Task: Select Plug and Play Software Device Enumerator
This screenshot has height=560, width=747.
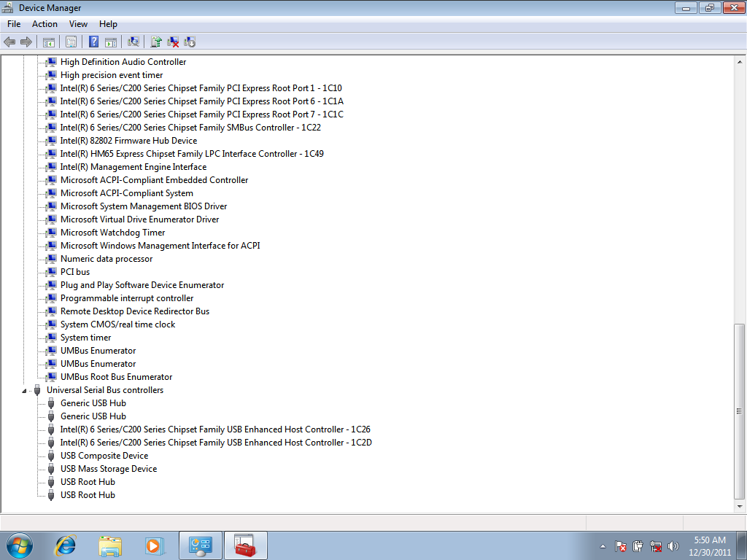Action: tap(142, 285)
